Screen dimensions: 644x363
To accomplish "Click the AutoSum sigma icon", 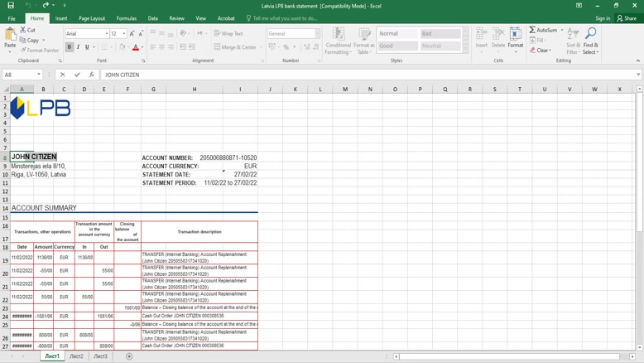I will [x=532, y=30].
